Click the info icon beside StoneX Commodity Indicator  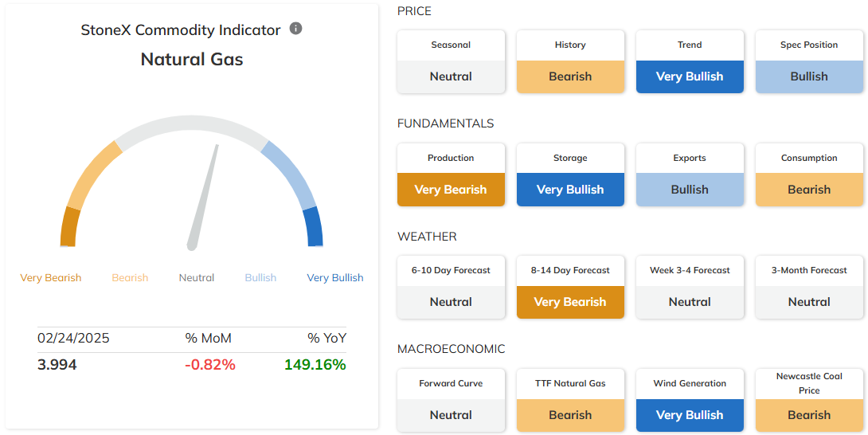296,28
